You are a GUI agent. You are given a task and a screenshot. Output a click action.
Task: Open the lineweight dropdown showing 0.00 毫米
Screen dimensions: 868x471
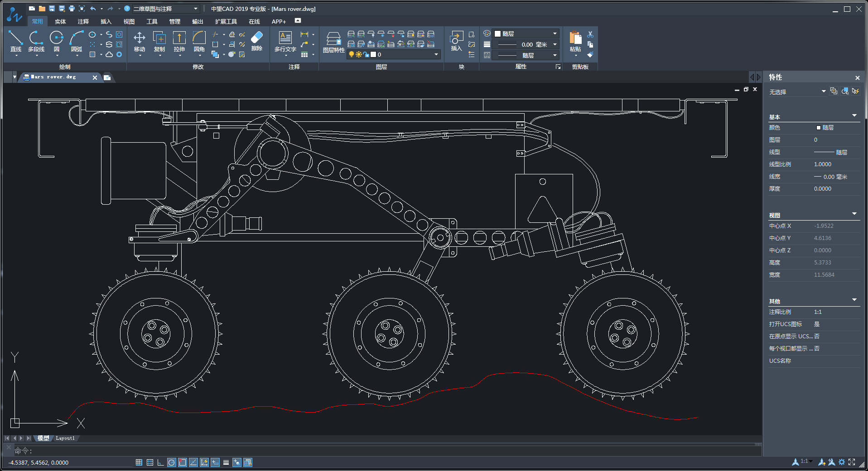[555, 44]
